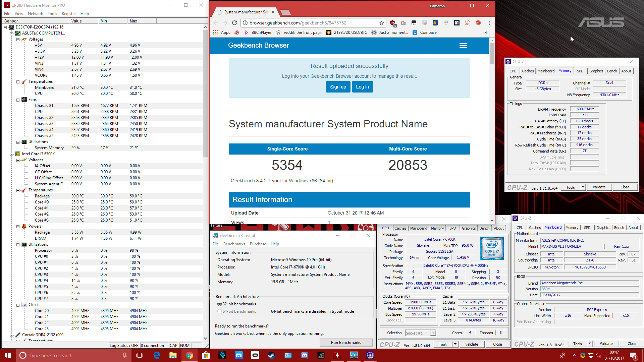Viewport: 644px width, 362px height.
Task: Reload the Geekbench page in Chrome
Action: click(234, 23)
